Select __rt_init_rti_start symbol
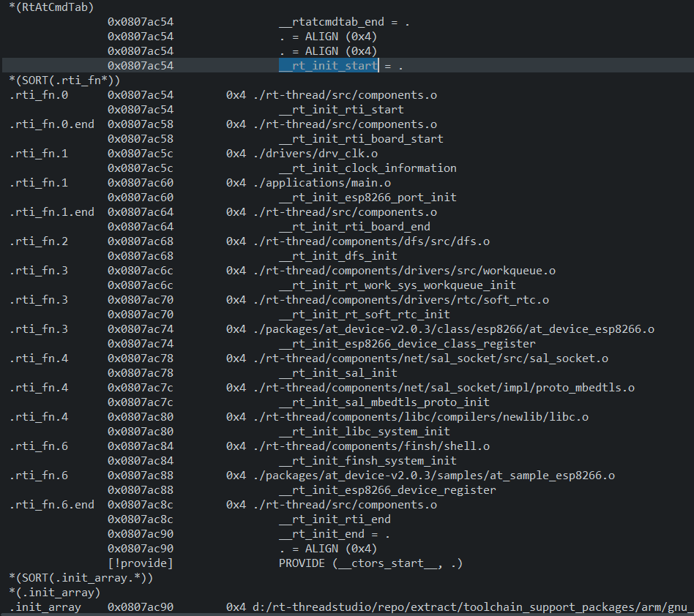 (341, 110)
